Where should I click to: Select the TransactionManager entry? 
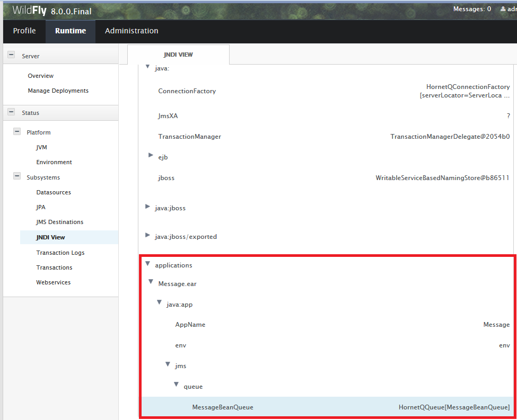(x=190, y=137)
